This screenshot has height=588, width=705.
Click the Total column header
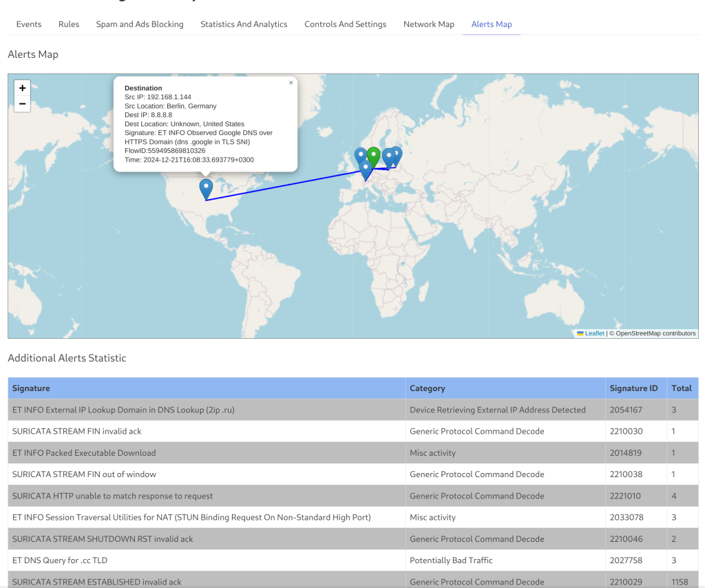point(681,388)
